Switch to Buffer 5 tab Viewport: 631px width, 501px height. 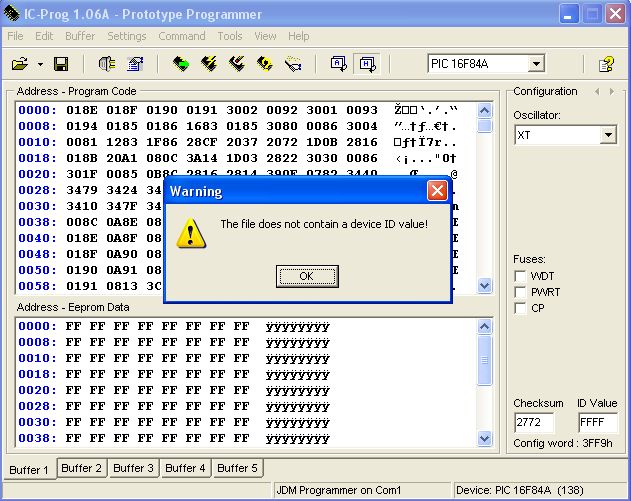pyautogui.click(x=237, y=468)
